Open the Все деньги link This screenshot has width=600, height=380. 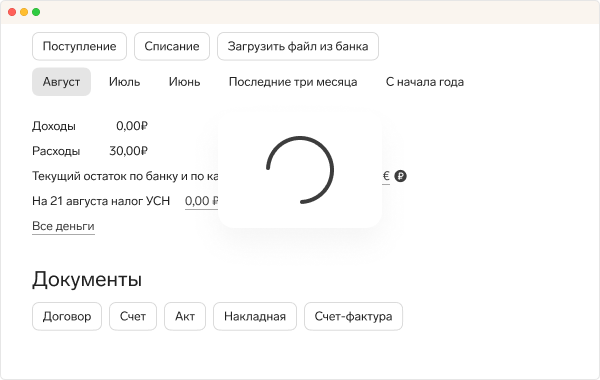tap(63, 226)
